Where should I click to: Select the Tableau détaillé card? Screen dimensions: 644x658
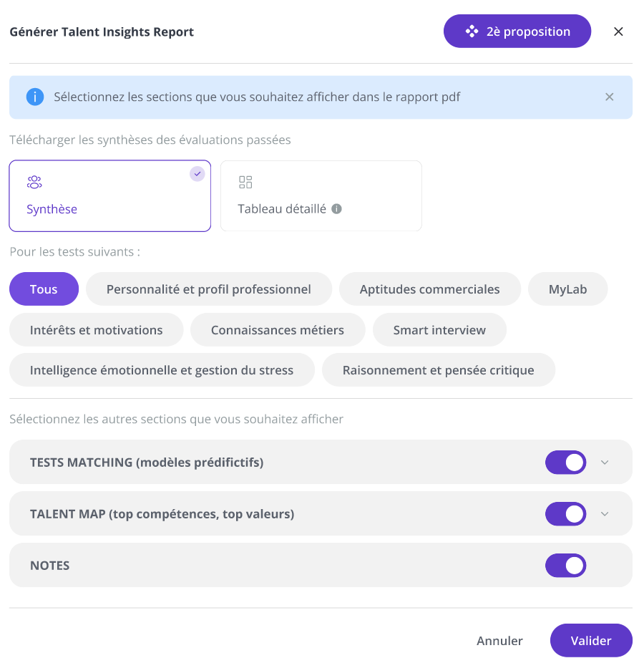point(321,195)
